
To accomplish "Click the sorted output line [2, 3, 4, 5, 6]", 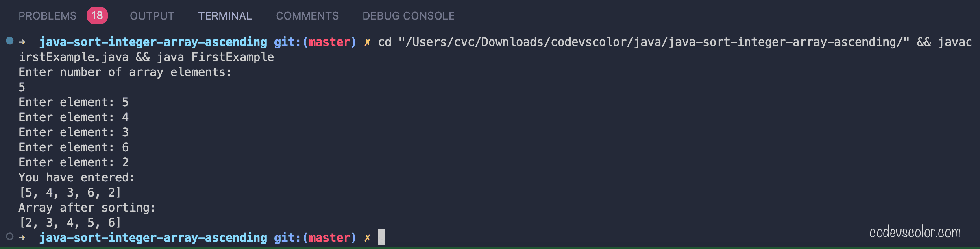I will click(x=70, y=223).
